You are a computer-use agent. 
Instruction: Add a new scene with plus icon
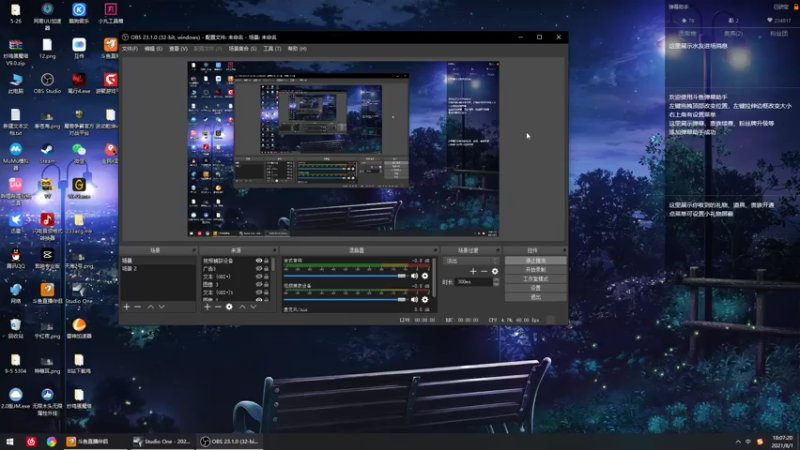(127, 307)
